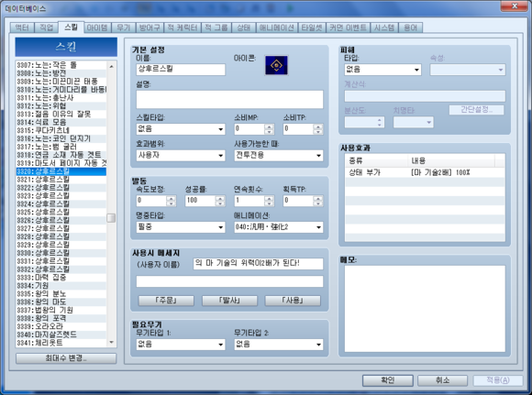Image resolution: width=532 pixels, height=395 pixels.
Task: Select skill 3307 in the list
Action: 61,65
